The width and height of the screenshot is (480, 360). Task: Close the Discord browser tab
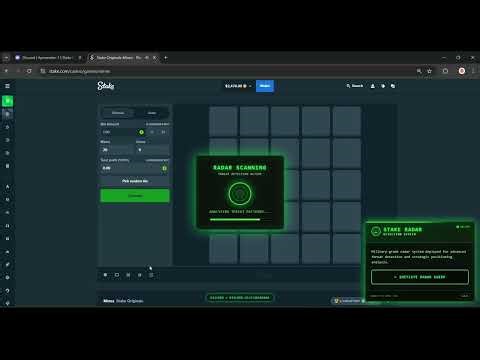click(x=80, y=58)
